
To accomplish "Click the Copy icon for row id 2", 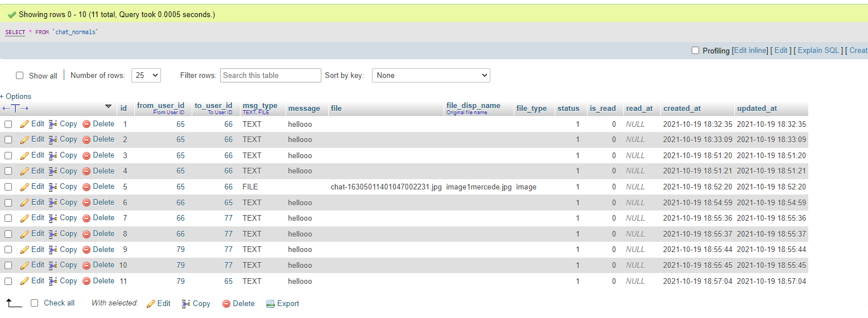I will [53, 139].
